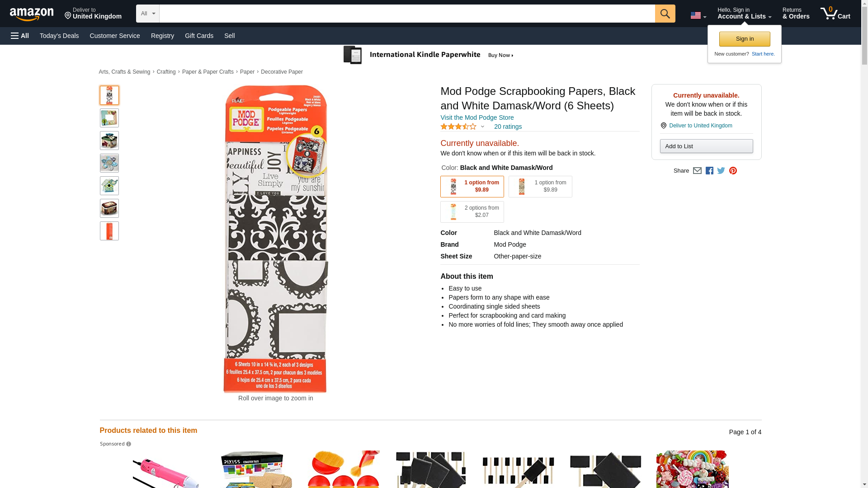Open the language flag dropdown

click(x=698, y=16)
